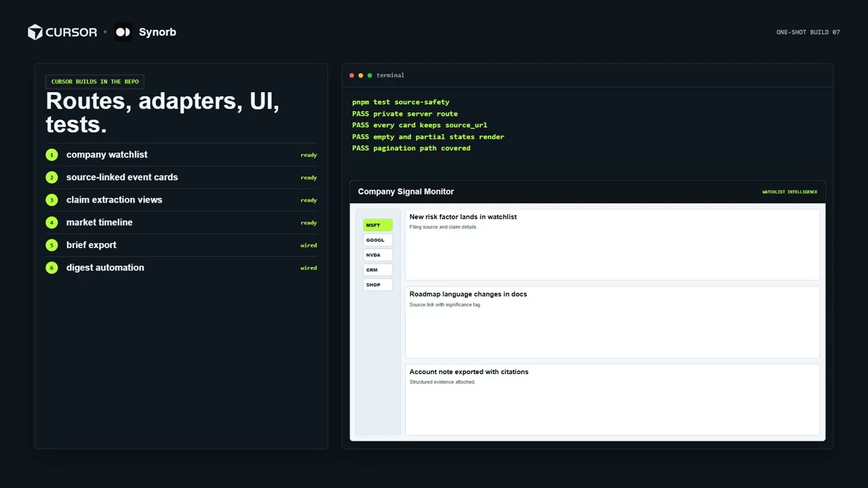This screenshot has width=868, height=488.
Task: Click number 3 badge for claim extraction views
Action: pyautogui.click(x=52, y=200)
